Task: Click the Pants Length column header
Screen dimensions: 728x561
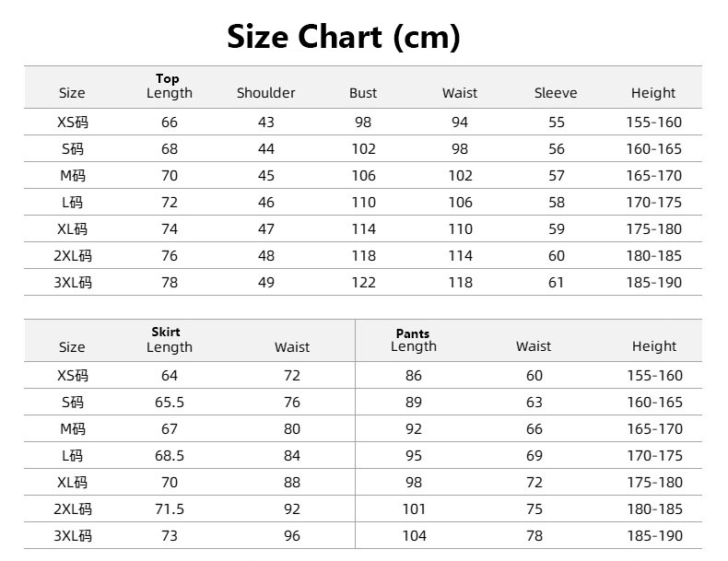Action: [x=414, y=340]
